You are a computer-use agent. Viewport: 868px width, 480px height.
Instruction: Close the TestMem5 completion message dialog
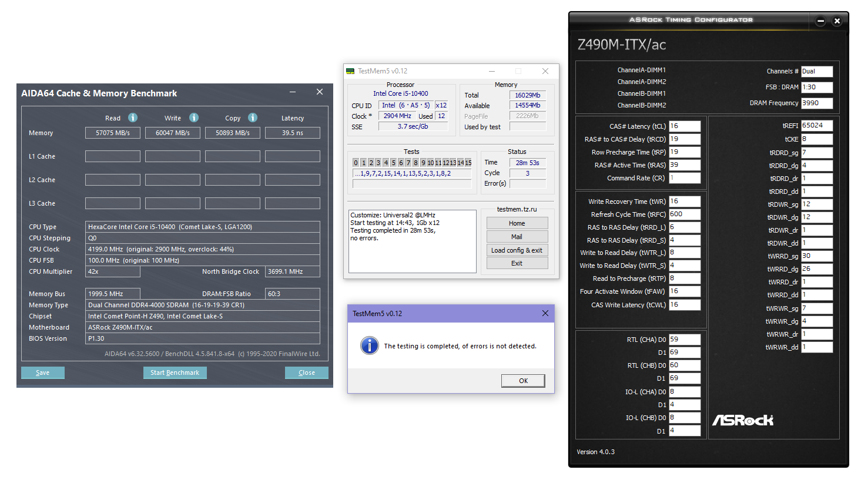click(x=545, y=313)
